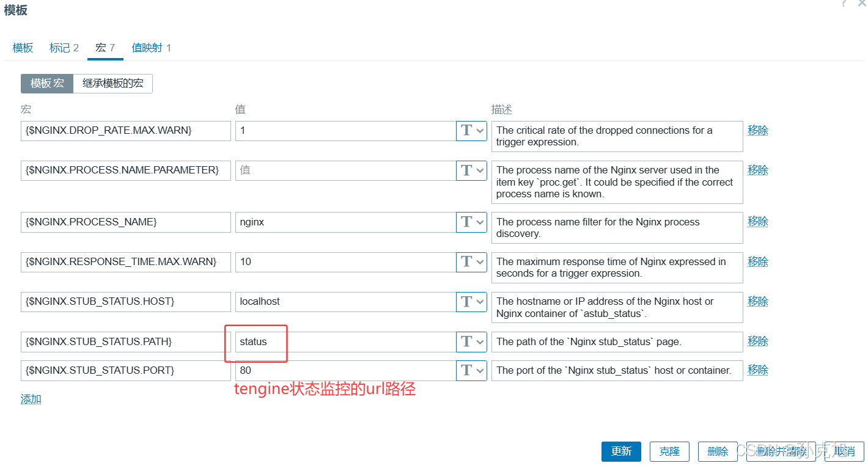Image resolution: width=868 pixels, height=466 pixels.
Task: Click the value field containing localhost
Action: [x=345, y=301]
